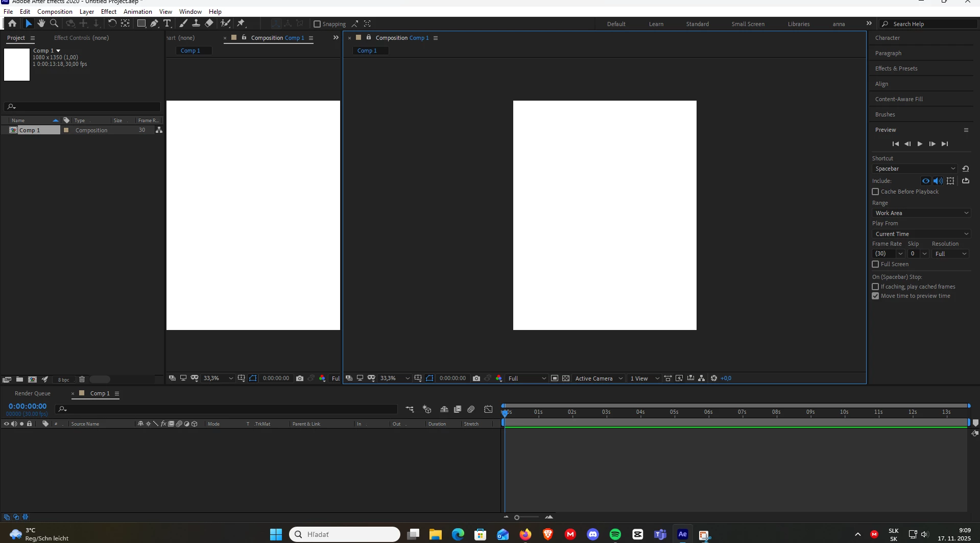Select the Zoom tool in toolbar

(54, 23)
